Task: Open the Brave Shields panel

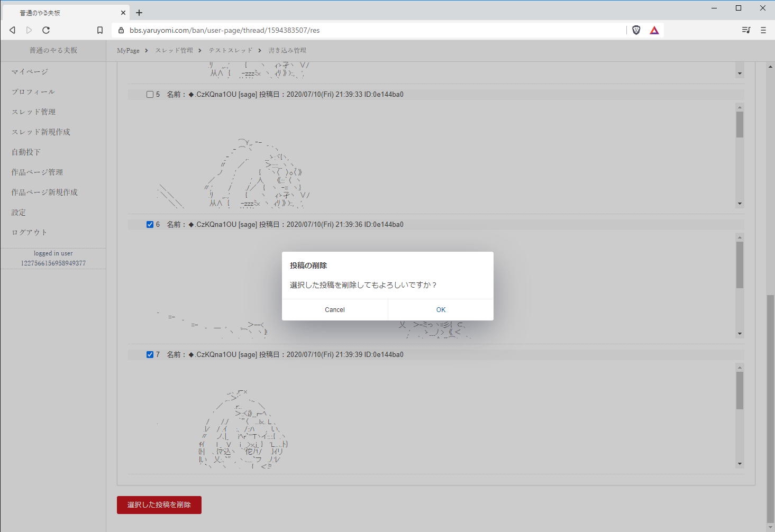Action: [636, 30]
